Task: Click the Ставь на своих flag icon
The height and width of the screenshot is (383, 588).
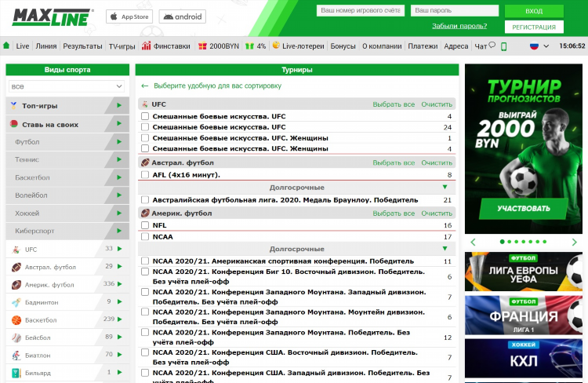Action: (x=14, y=124)
